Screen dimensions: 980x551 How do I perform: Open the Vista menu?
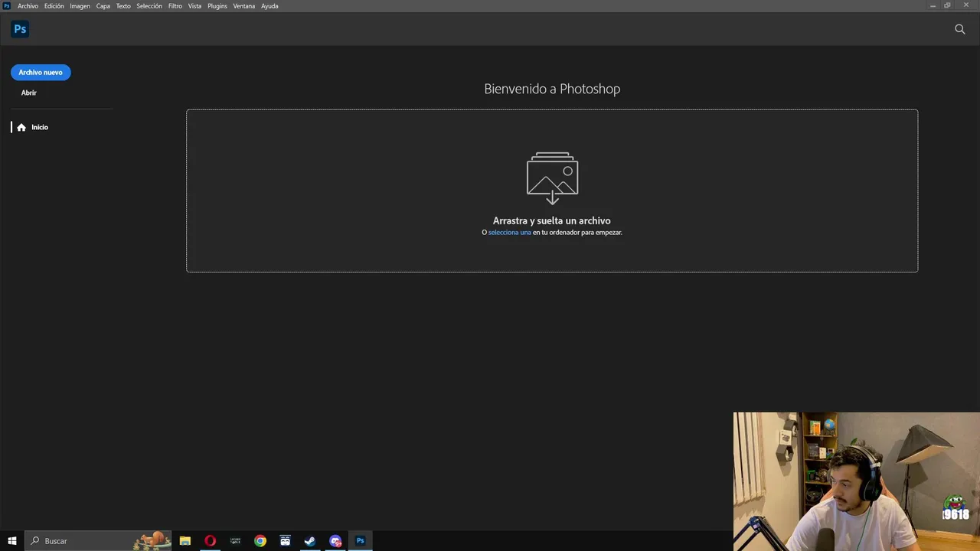coord(195,6)
